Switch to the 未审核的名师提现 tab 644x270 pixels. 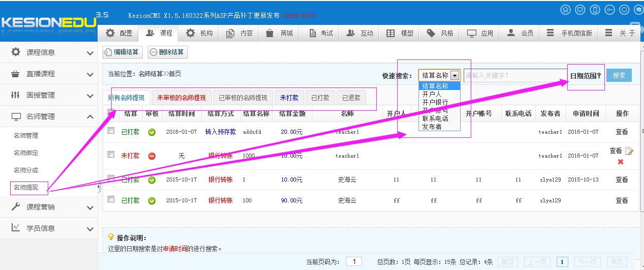181,98
